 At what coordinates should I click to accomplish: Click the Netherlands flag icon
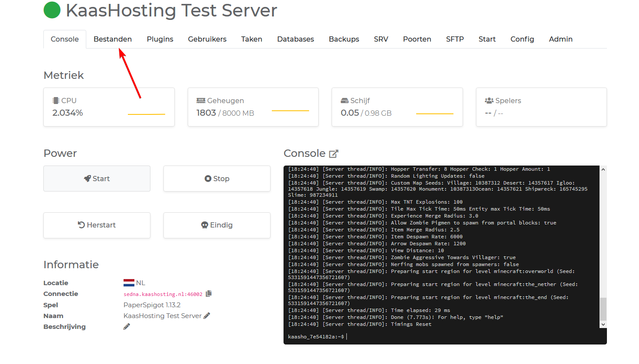[129, 283]
